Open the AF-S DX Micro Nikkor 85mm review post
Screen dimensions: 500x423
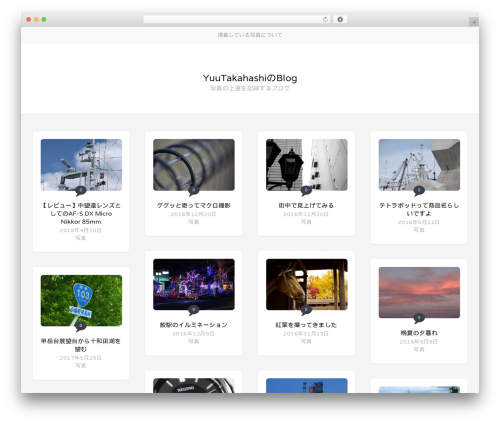tap(81, 213)
